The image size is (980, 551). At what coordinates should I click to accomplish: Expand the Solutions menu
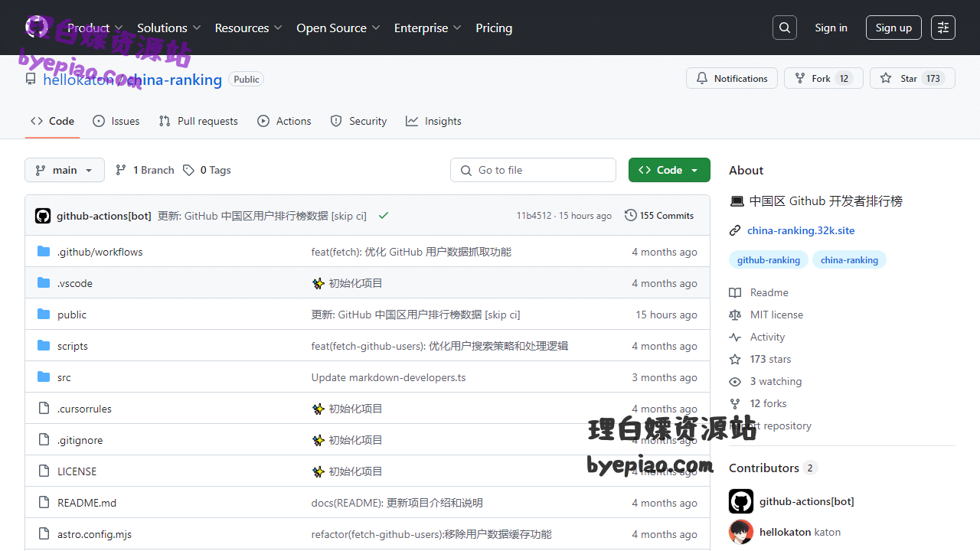(x=169, y=28)
